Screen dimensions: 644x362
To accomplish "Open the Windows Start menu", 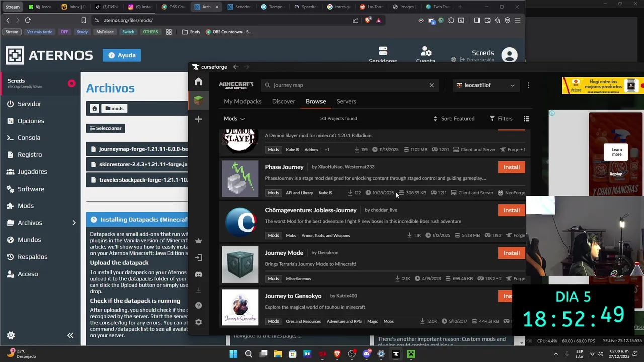I will click(233, 354).
